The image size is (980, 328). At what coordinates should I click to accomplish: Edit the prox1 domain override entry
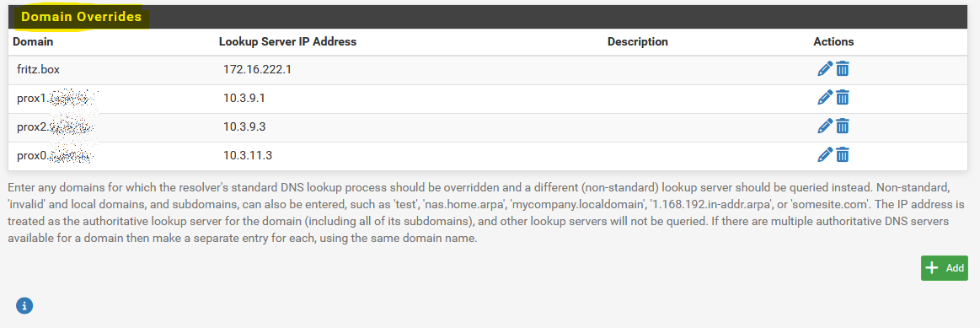(825, 98)
